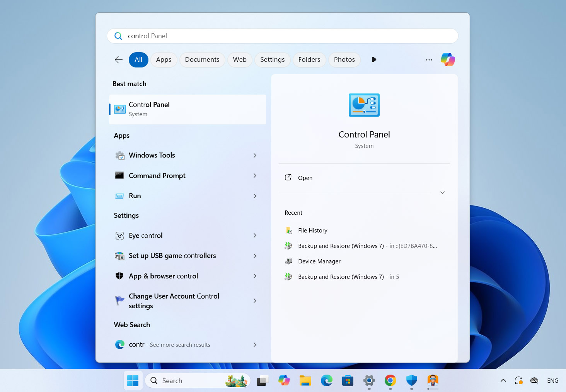Select Windows Tools app result

click(188, 155)
